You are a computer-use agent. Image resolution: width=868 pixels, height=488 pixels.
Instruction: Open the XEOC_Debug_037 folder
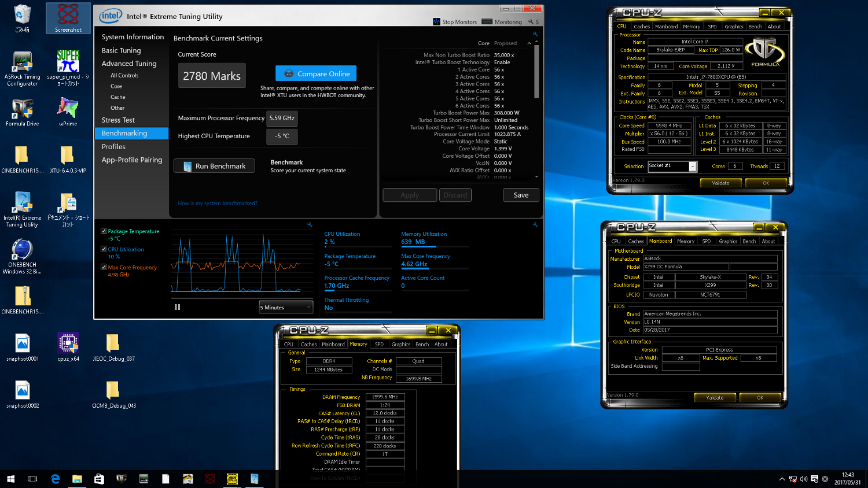[x=113, y=347]
